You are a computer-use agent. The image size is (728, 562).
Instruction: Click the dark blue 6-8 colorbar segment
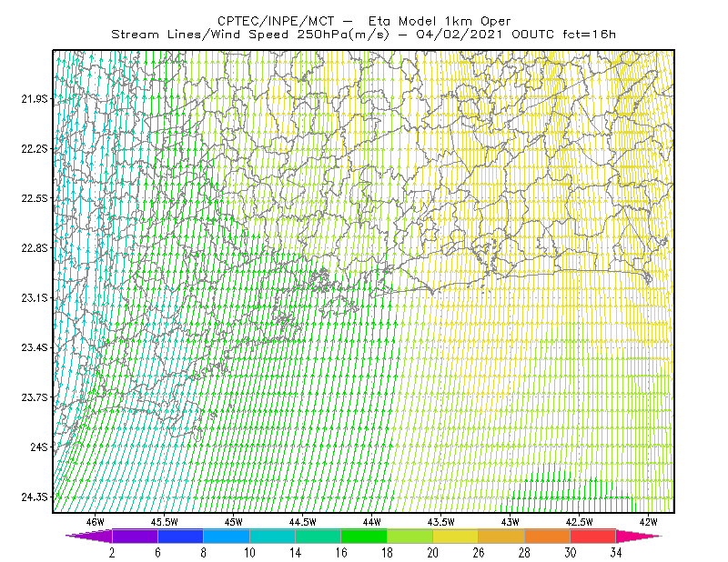(180, 536)
